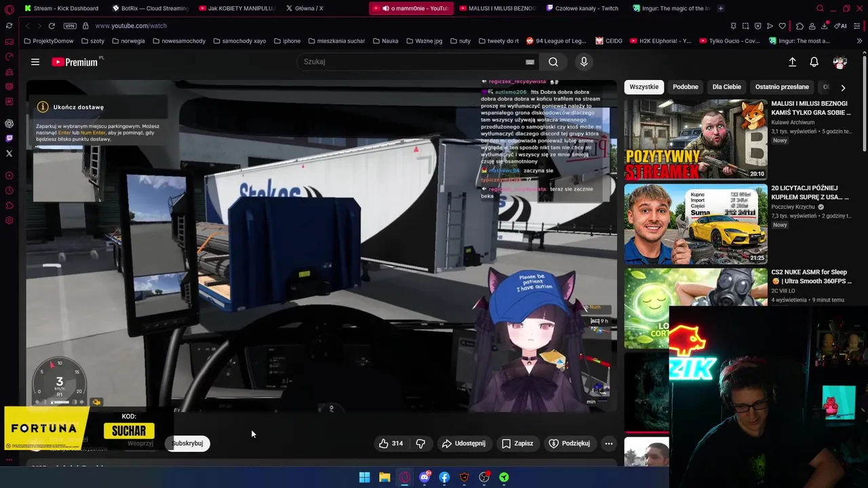Open the browser downloads icon
The width and height of the screenshot is (868, 488).
click(x=825, y=26)
